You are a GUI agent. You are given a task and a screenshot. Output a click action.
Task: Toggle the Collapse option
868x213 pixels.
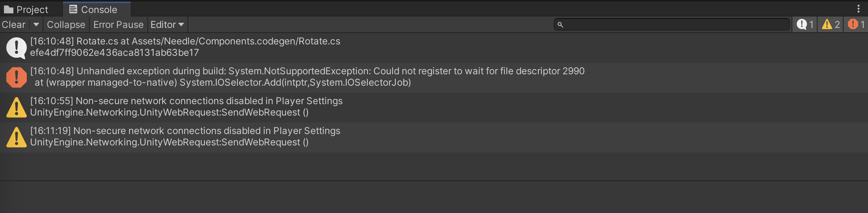click(66, 25)
